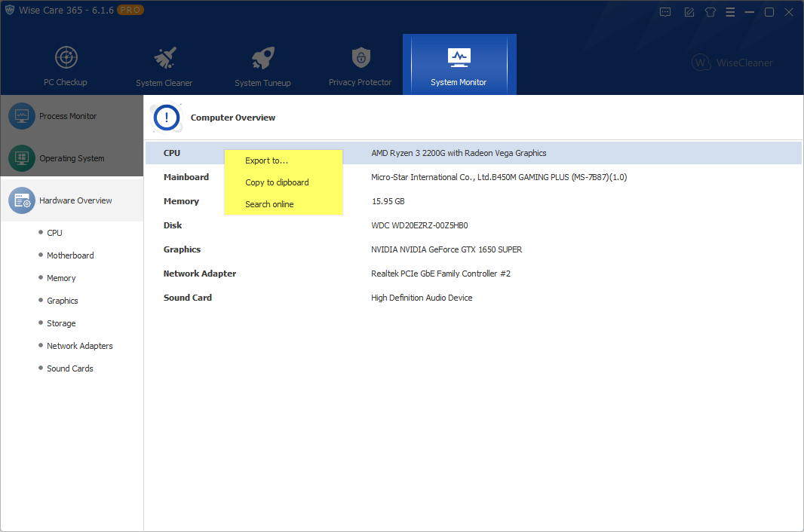Click the Realtek PCIe GbE Family Controller value
This screenshot has height=532, width=804.
[441, 274]
